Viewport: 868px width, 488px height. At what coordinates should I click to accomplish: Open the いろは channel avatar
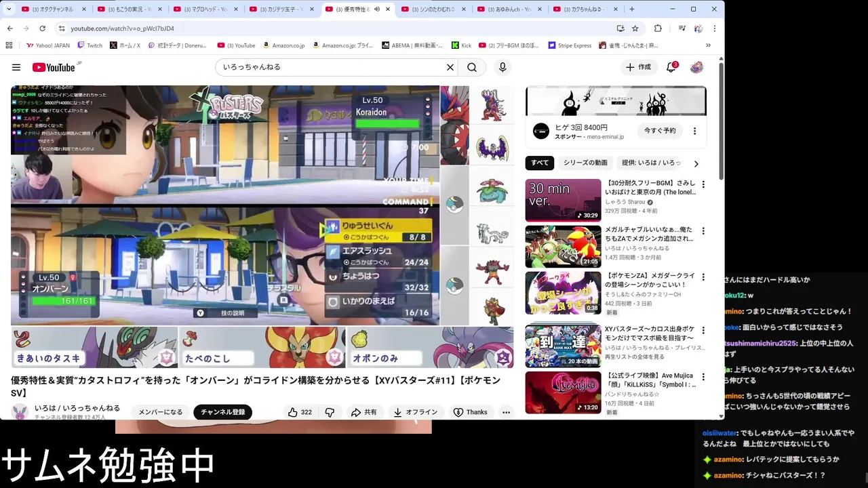[20, 411]
